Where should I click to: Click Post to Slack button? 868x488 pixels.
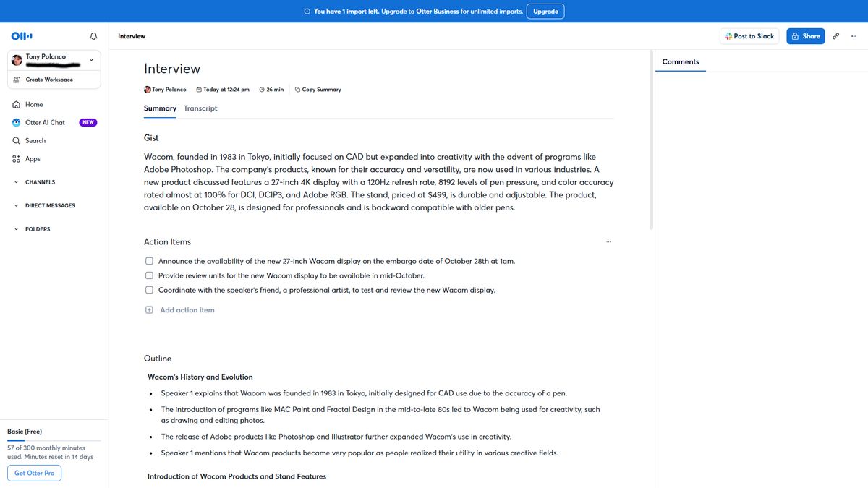tap(749, 36)
